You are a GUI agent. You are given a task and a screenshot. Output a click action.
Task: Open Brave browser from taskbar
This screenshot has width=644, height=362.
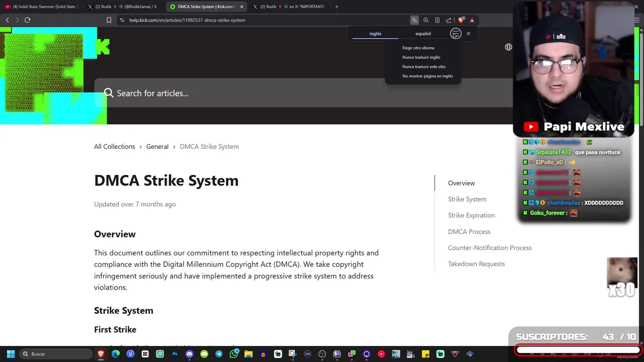pos(101,354)
